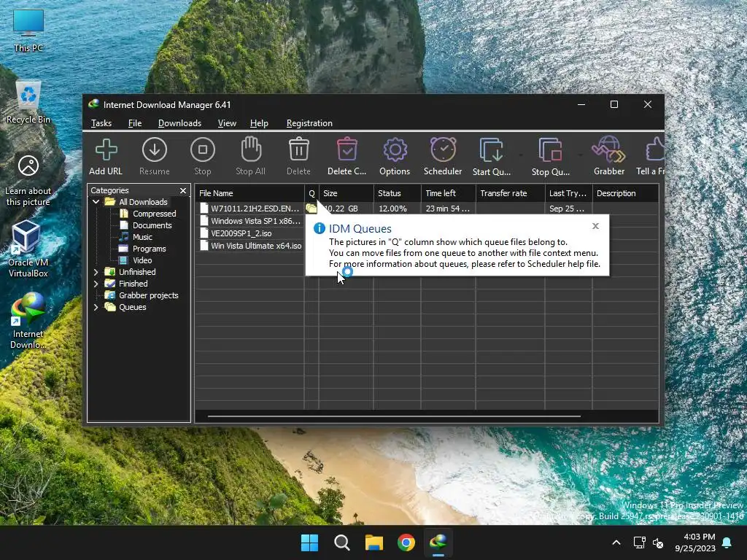
Task: Open Google Chrome from taskbar
Action: click(406, 542)
